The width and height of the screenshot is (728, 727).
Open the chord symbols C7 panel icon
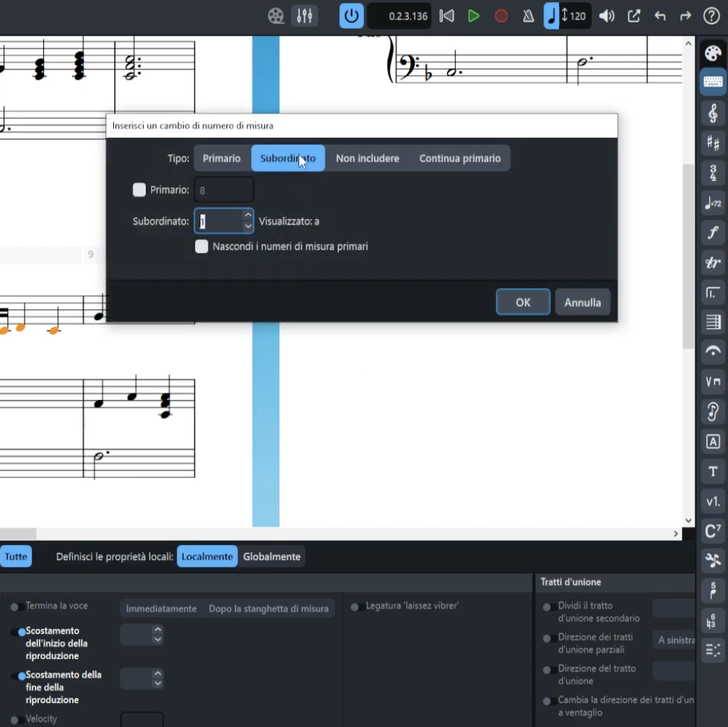pos(712,531)
